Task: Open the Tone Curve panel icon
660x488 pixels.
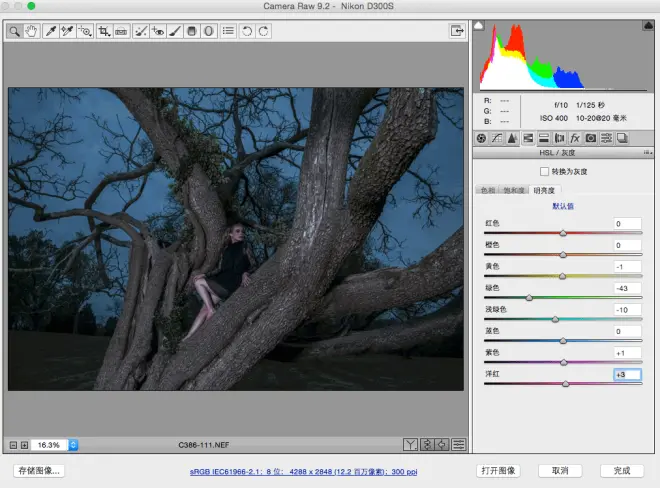Action: [x=497, y=138]
